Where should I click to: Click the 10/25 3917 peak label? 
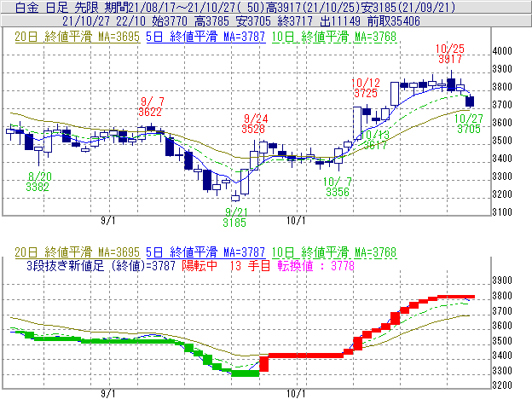coord(450,54)
